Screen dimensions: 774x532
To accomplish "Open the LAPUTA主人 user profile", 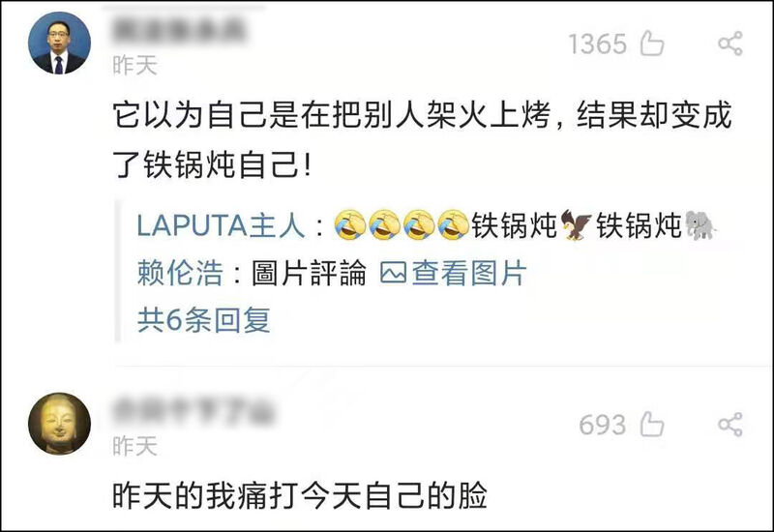I will (x=221, y=226).
